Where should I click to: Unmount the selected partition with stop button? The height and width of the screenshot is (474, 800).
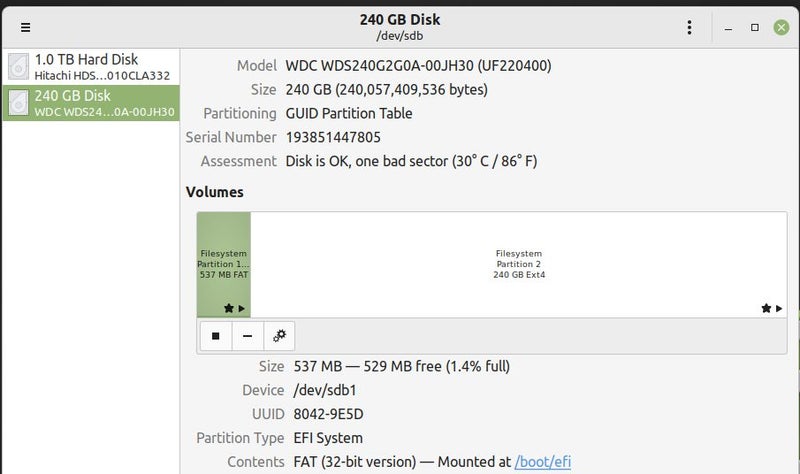pos(216,336)
